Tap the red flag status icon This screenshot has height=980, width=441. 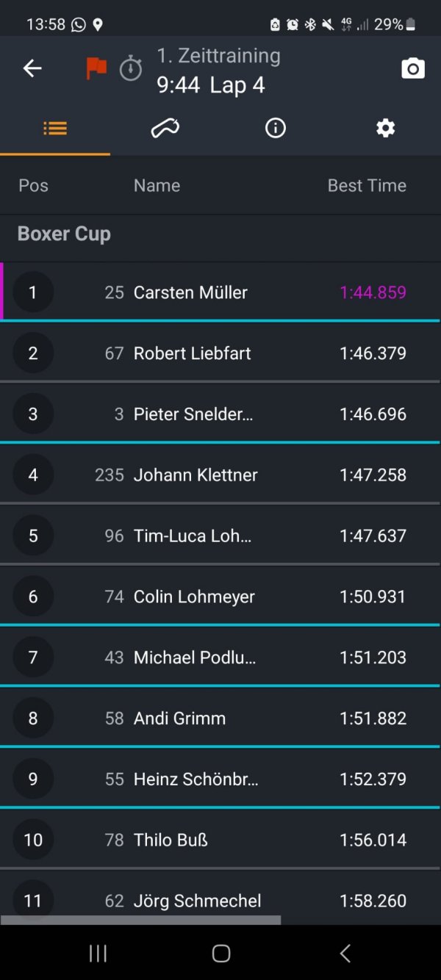(96, 68)
